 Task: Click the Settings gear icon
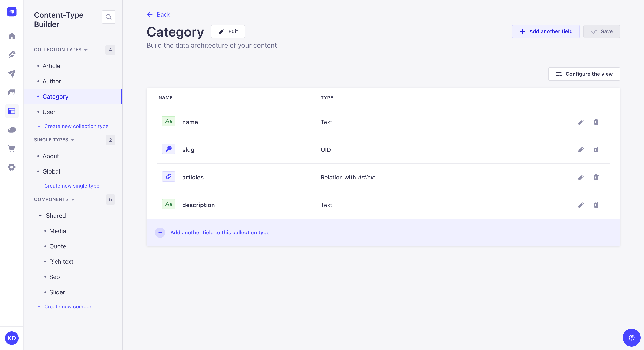tap(11, 167)
